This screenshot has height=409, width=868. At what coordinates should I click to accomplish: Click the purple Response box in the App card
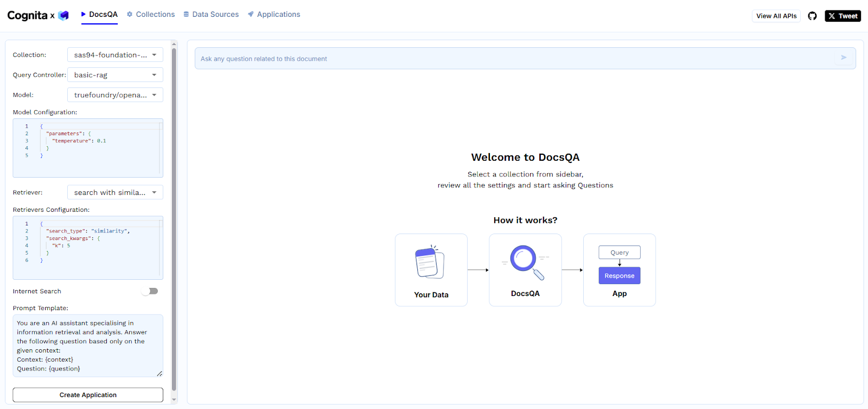[x=620, y=275]
